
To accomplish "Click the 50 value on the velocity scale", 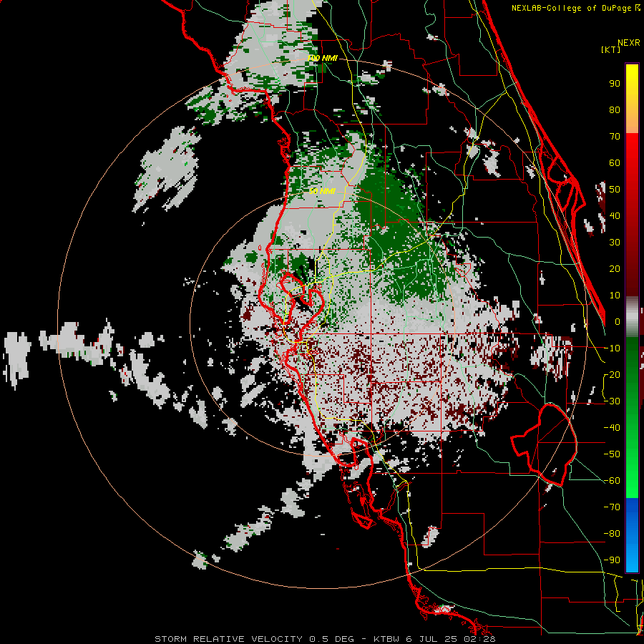I will (x=615, y=190).
